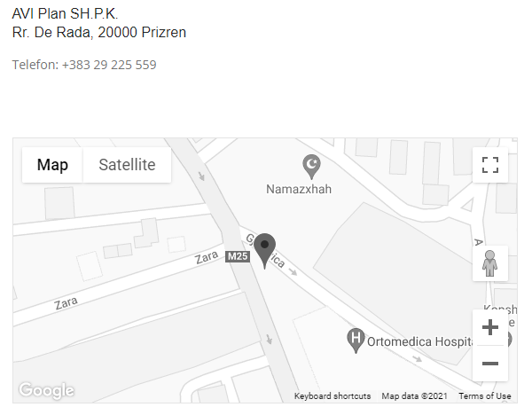The width and height of the screenshot is (532, 415).
Task: Click the M25 road shield
Action: pos(238,256)
